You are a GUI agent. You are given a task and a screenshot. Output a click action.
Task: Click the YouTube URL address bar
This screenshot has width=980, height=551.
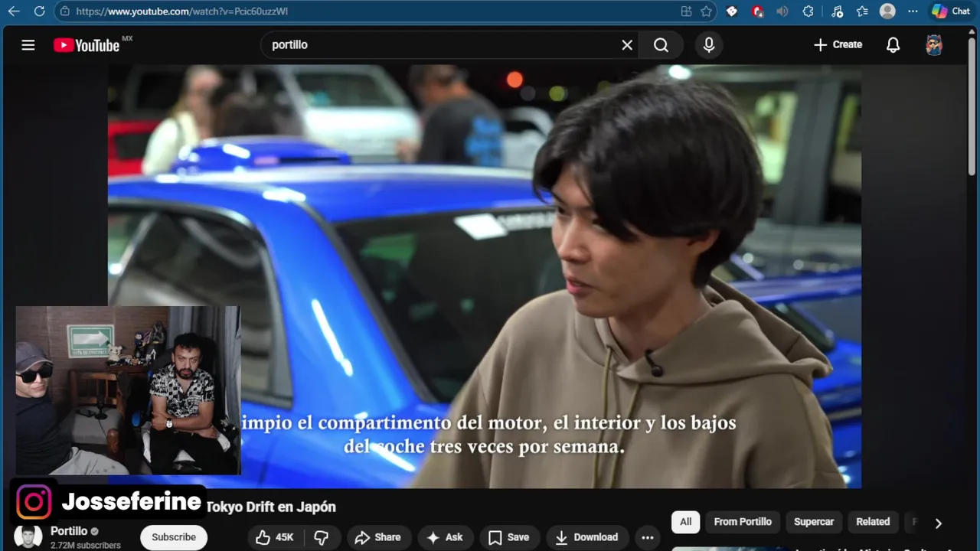pyautogui.click(x=367, y=11)
